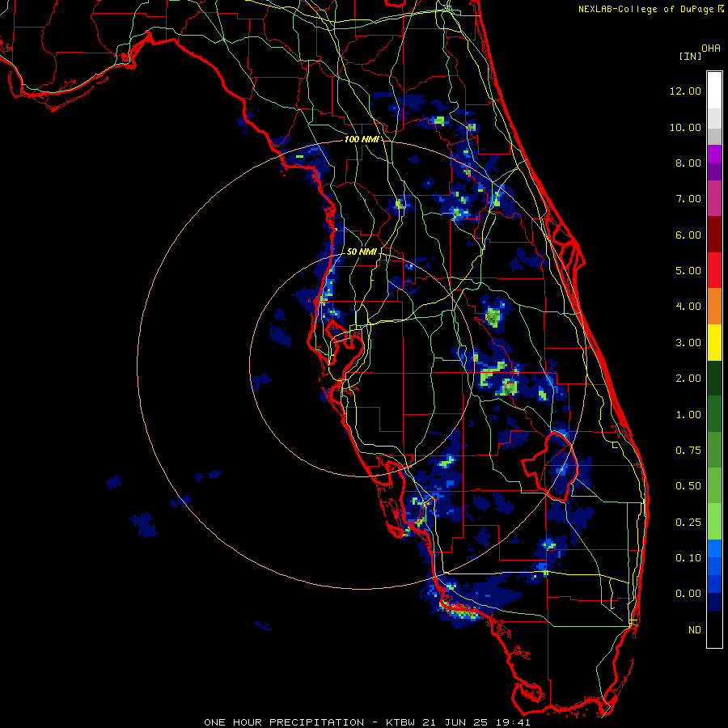Click the [IN] units label
The width and height of the screenshot is (728, 728).
pyautogui.click(x=690, y=56)
